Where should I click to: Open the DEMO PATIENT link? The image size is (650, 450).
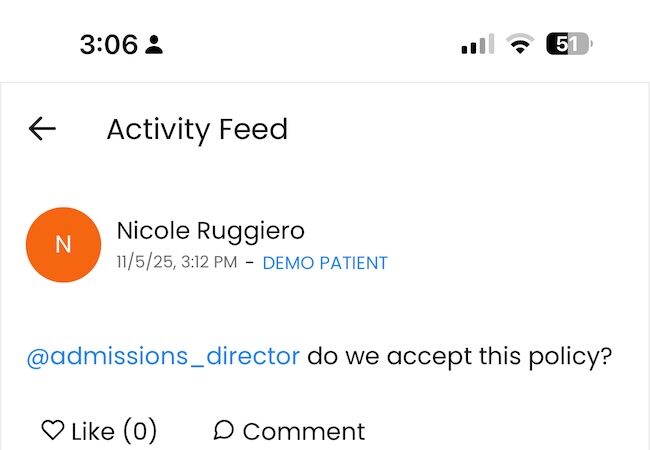[325, 264]
